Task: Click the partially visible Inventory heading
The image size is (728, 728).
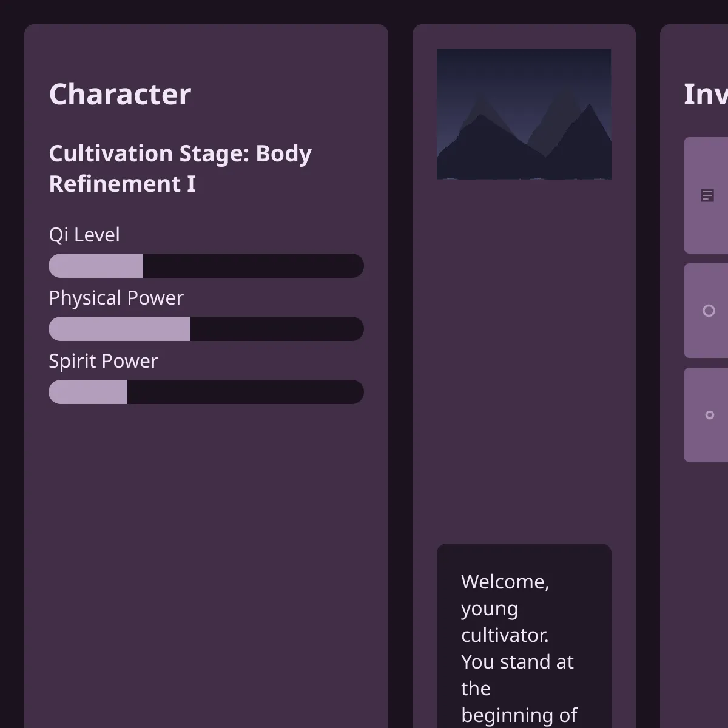Action: click(705, 95)
